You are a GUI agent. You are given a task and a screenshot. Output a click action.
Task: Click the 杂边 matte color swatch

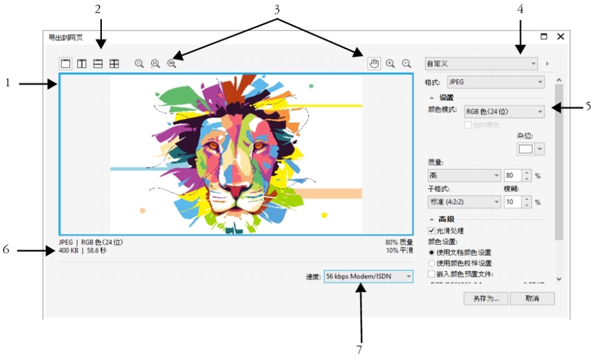[x=525, y=149]
